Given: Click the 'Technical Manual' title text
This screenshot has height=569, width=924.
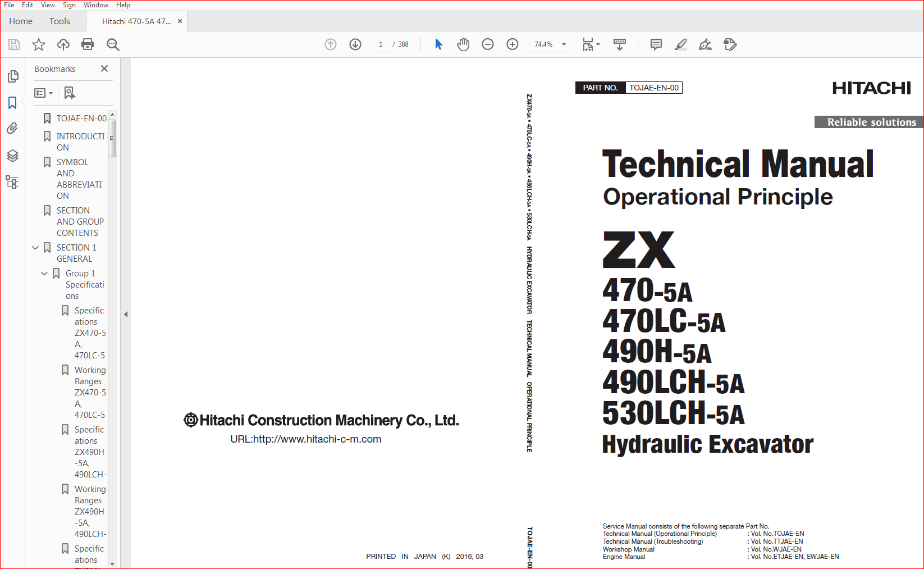Looking at the screenshot, I should [738, 164].
